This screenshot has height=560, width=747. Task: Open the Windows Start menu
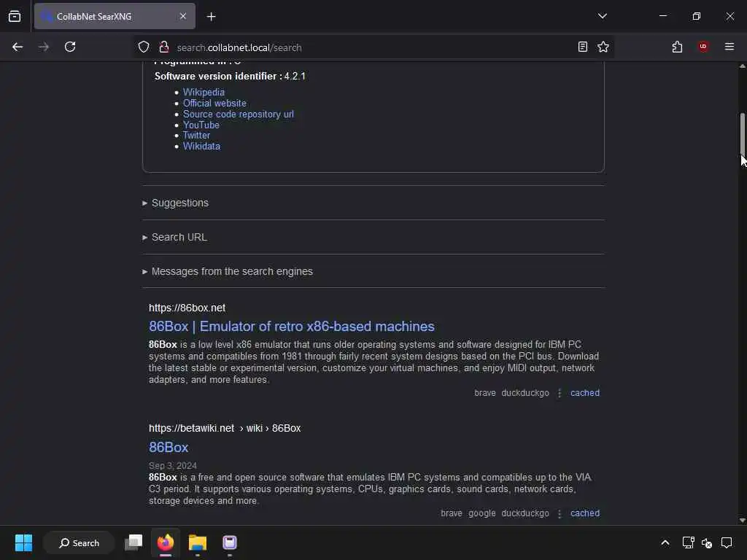point(23,542)
